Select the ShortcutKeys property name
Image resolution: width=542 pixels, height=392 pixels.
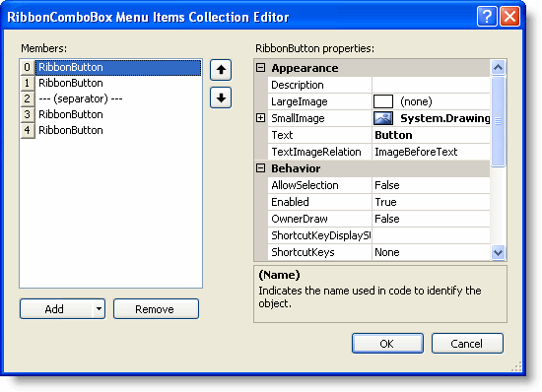pos(319,252)
